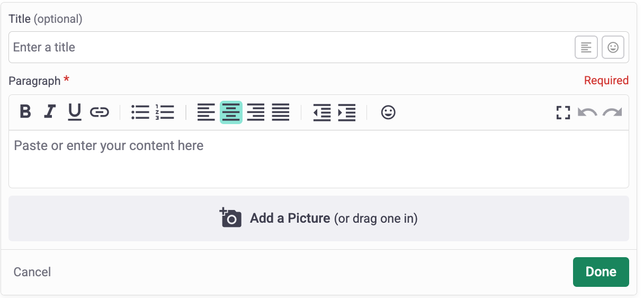Align paragraph text to the left
The height and width of the screenshot is (298, 644).
206,112
